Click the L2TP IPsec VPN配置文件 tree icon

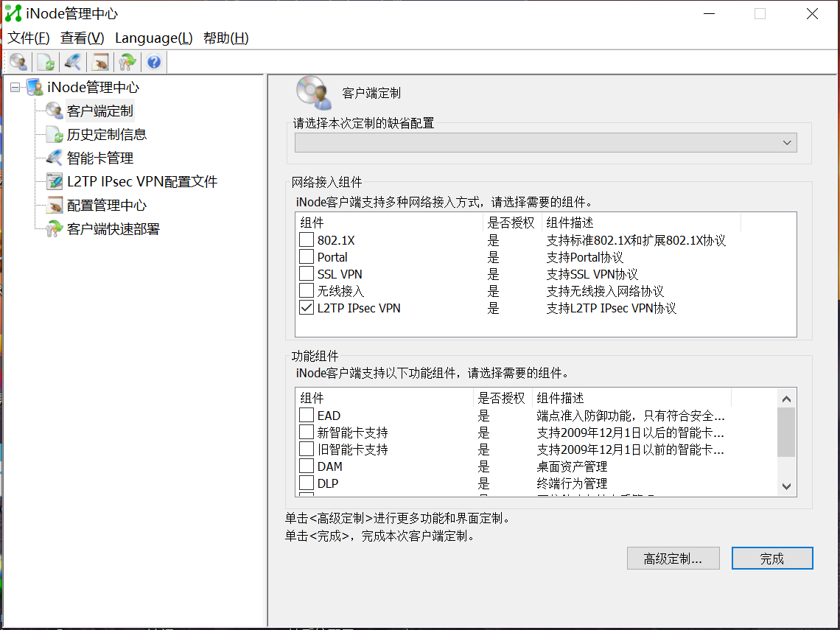click(54, 181)
